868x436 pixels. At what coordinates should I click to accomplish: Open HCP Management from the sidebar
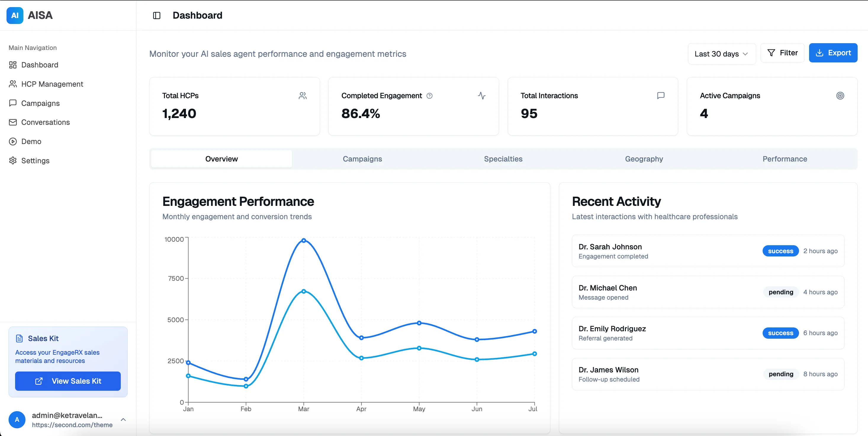52,84
